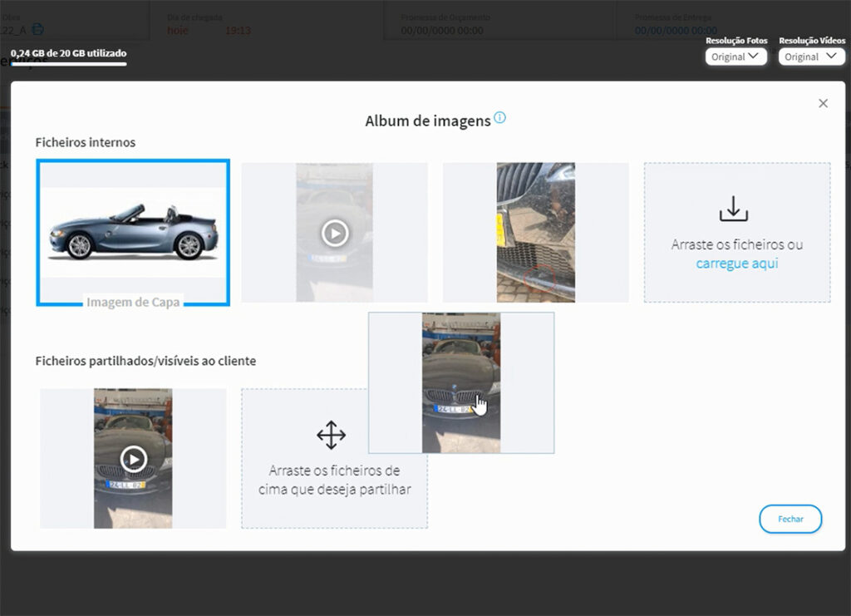The image size is (851, 616).
Task: Click the Imagem de Capa label
Action: click(x=133, y=302)
